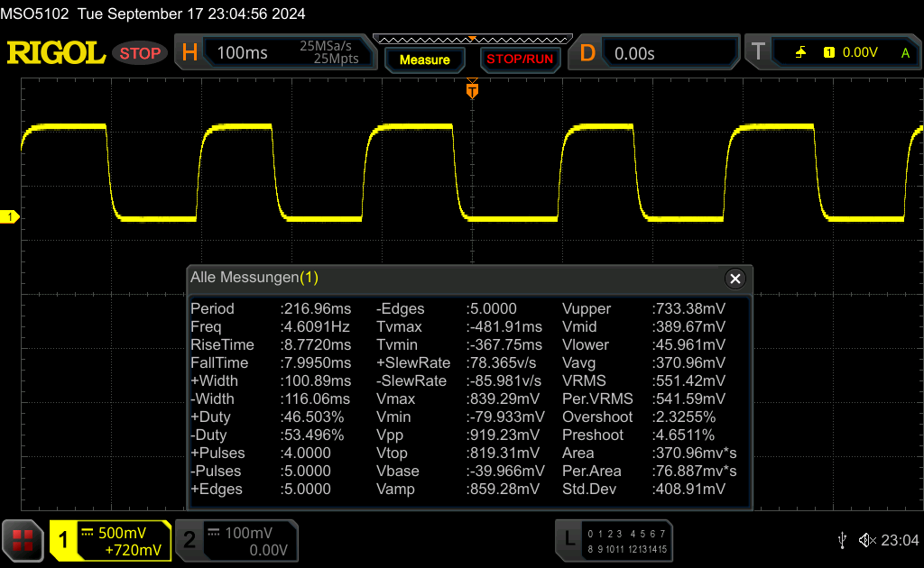Open the Measure menu
The height and width of the screenshot is (568, 924).
click(425, 60)
